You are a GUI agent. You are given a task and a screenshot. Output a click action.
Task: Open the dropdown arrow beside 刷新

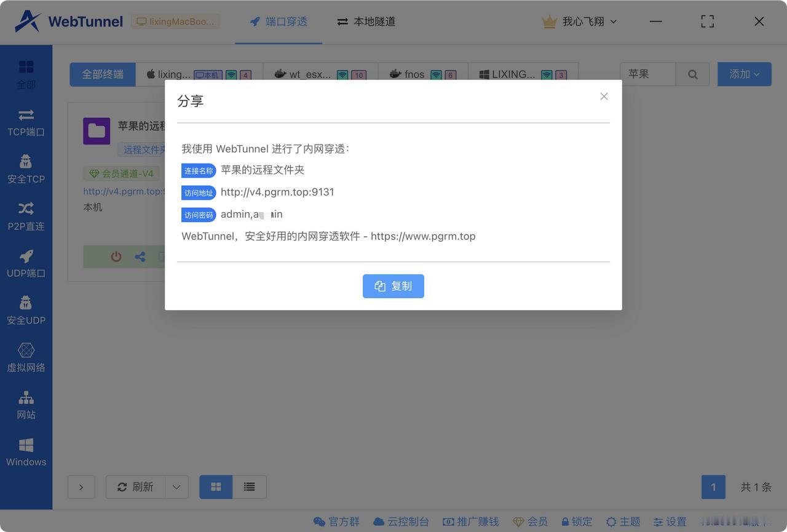[176, 487]
